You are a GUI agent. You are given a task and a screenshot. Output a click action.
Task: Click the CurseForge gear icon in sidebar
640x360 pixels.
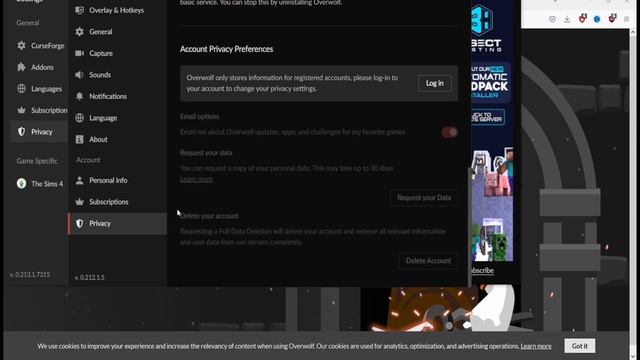pos(21,46)
